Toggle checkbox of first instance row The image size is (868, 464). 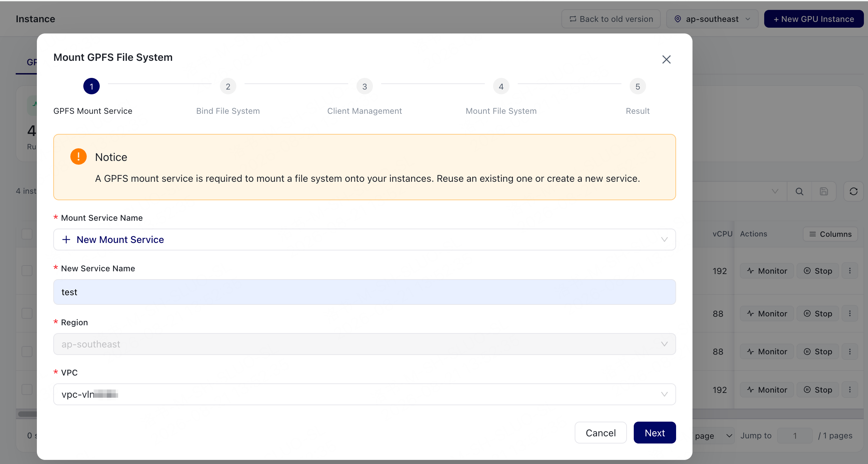[27, 271]
